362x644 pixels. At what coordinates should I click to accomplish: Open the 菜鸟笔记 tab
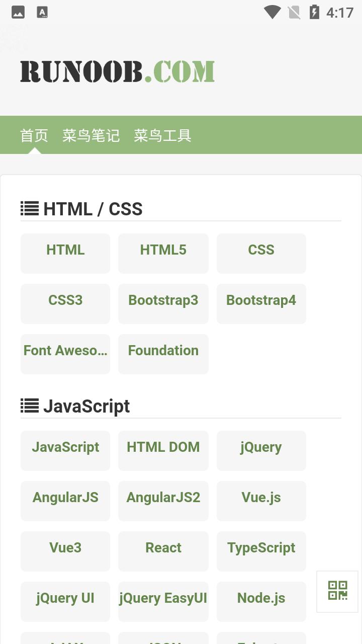pyautogui.click(x=91, y=135)
